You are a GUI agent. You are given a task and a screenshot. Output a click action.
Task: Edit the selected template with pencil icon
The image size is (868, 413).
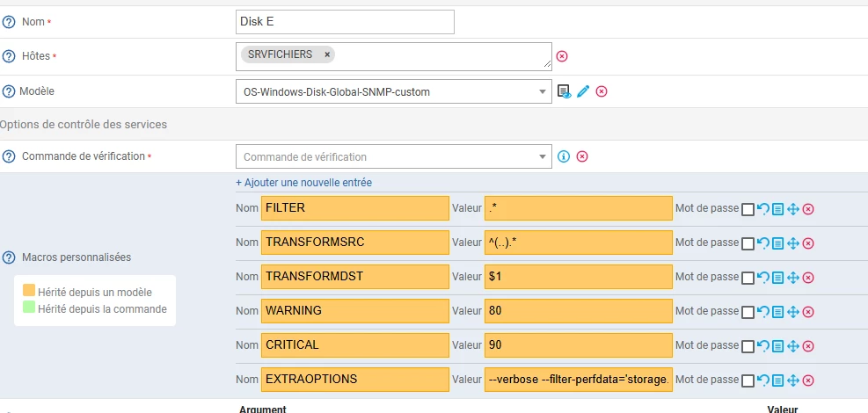point(583,91)
